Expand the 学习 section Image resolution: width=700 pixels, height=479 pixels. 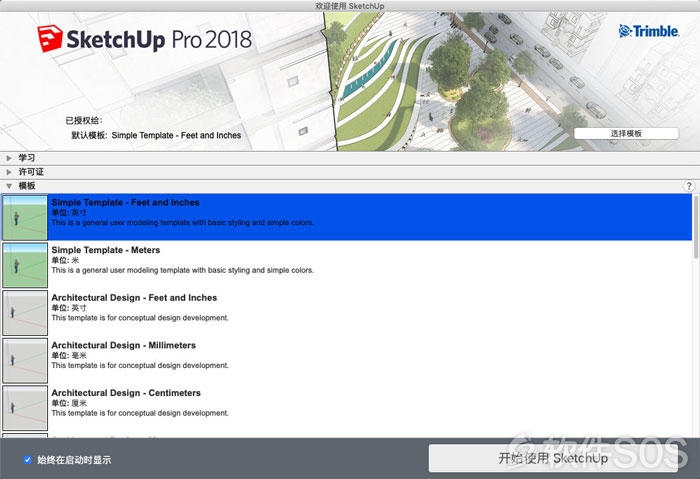point(9,158)
